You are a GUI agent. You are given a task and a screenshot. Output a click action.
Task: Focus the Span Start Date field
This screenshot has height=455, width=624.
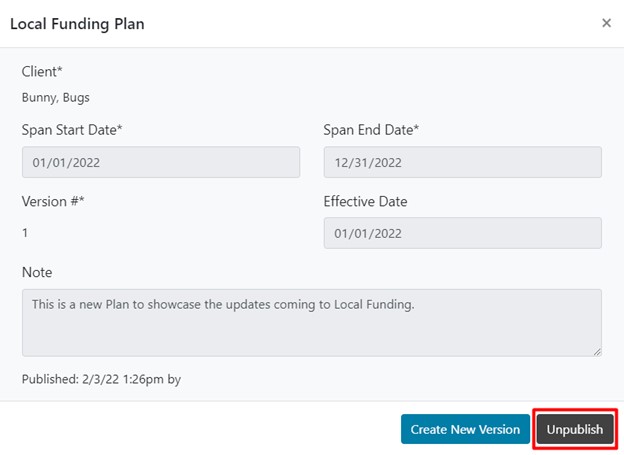[161, 162]
